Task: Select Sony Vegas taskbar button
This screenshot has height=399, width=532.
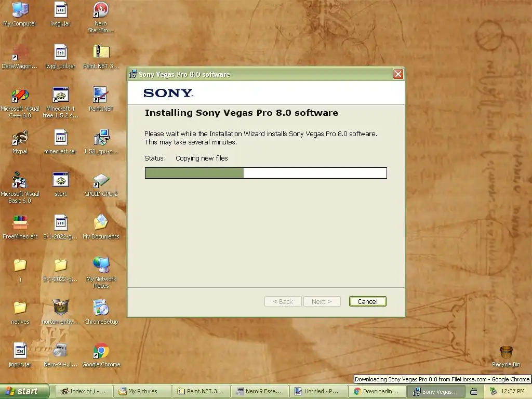Action: click(436, 392)
